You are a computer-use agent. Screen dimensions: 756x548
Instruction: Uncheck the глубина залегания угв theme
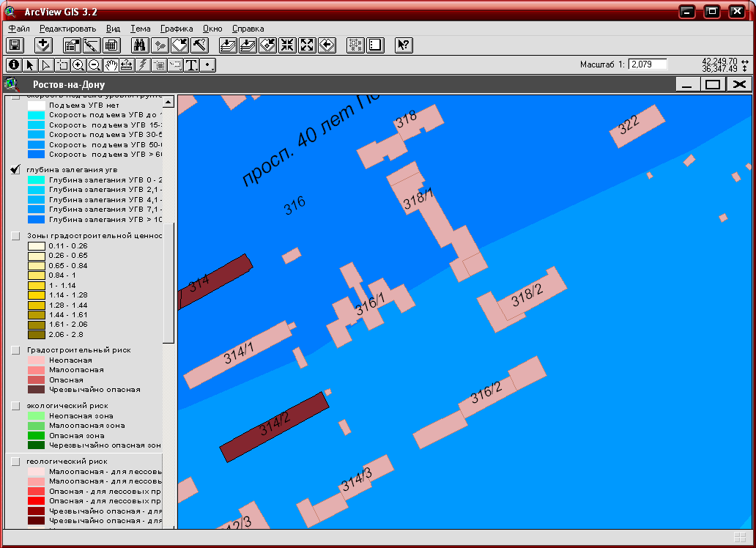(15, 170)
